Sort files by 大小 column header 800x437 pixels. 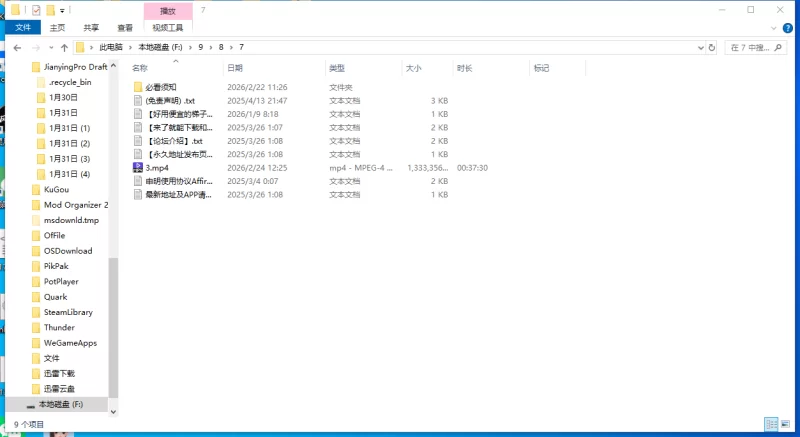[413, 68]
